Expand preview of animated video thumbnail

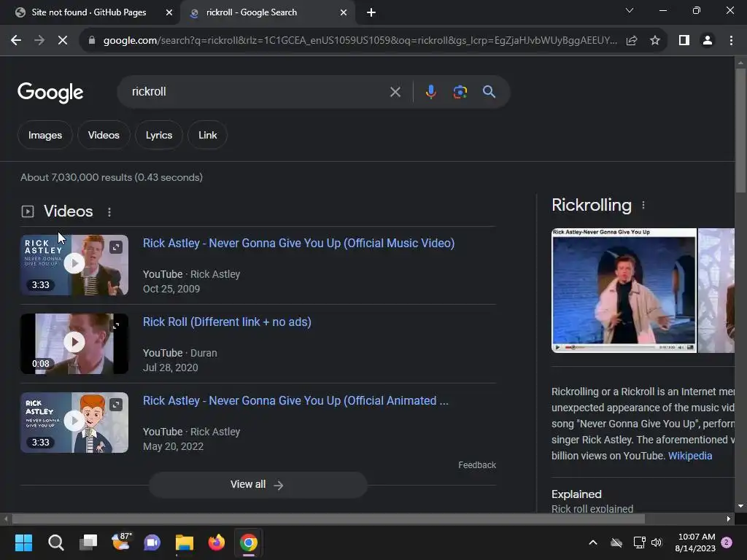(116, 405)
